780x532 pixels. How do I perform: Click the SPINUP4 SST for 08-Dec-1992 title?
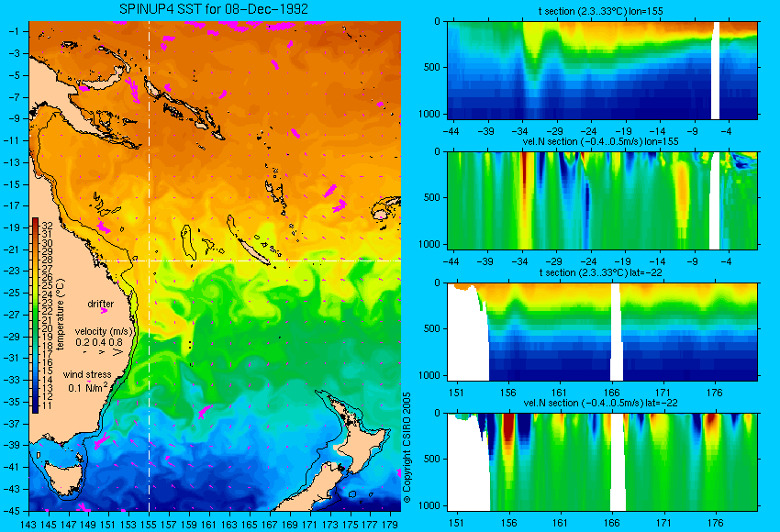214,9
